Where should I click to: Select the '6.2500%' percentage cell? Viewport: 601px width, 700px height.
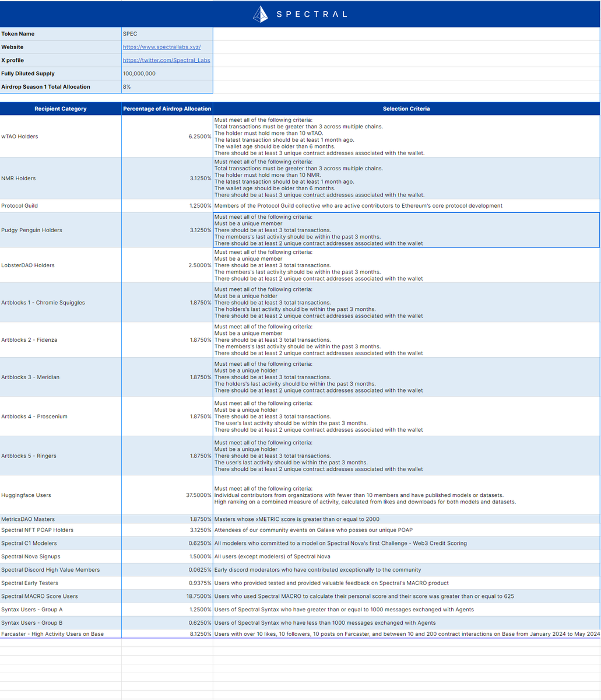tap(167, 136)
